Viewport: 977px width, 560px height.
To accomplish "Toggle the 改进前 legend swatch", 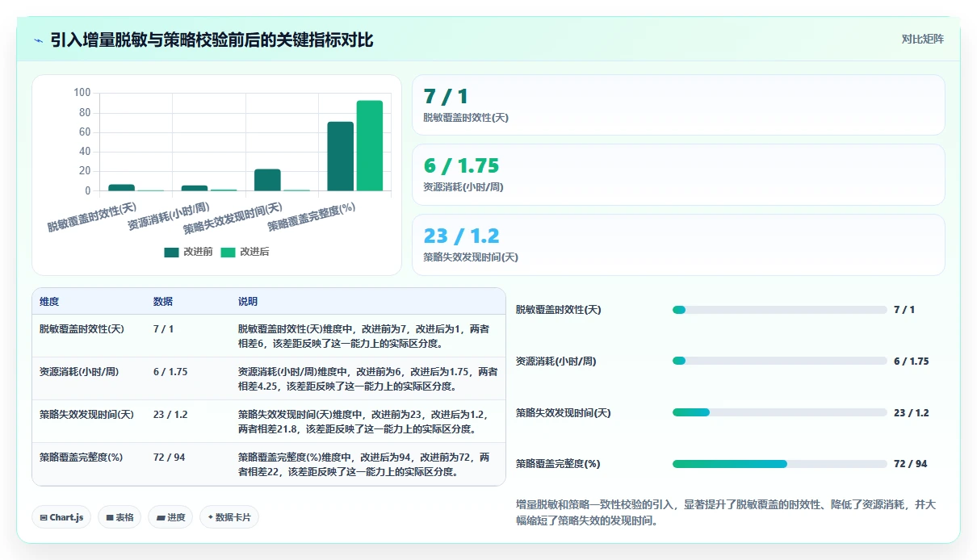I will coord(171,252).
